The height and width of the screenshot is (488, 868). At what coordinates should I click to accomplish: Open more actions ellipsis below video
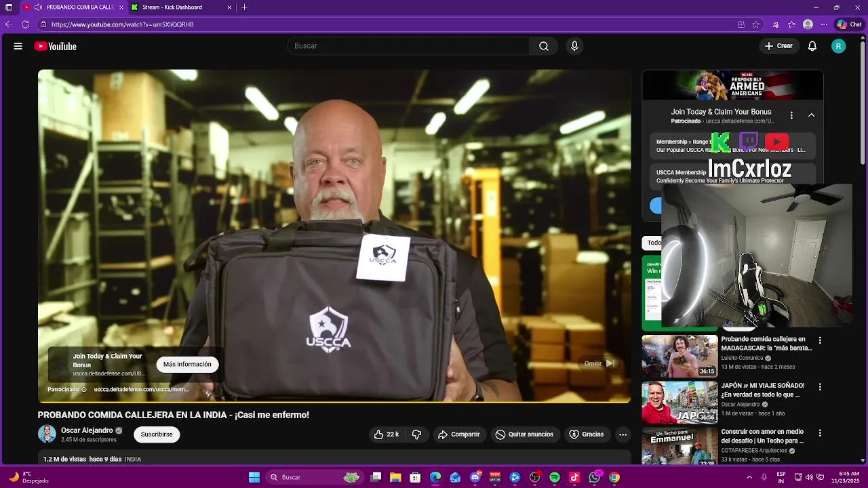click(x=623, y=434)
